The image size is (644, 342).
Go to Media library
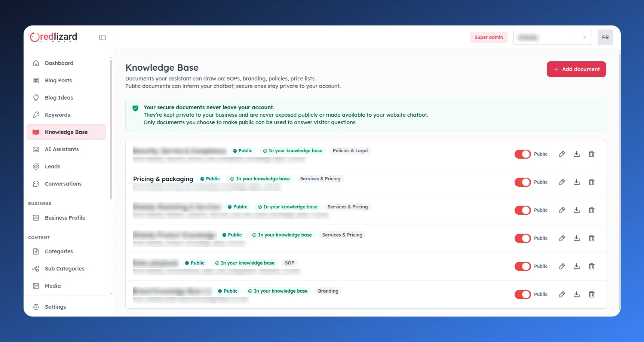(66, 286)
